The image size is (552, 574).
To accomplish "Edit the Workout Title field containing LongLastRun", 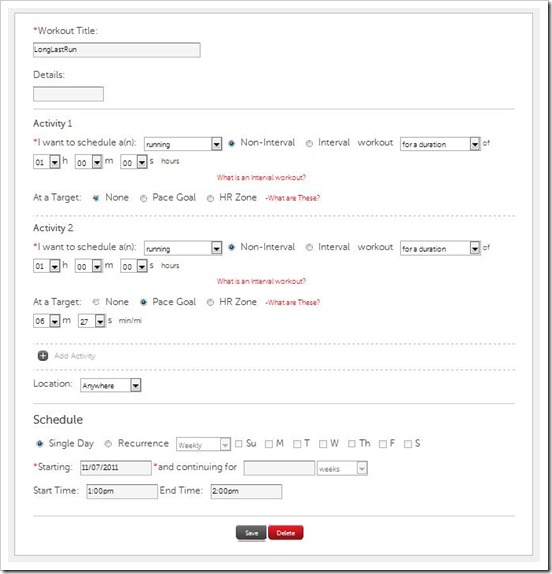I will (x=116, y=50).
